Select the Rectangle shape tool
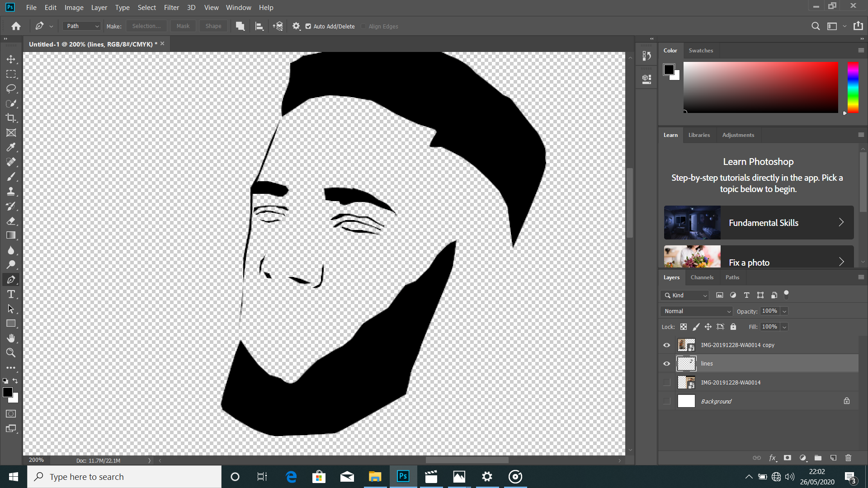This screenshot has height=488, width=868. (x=11, y=324)
